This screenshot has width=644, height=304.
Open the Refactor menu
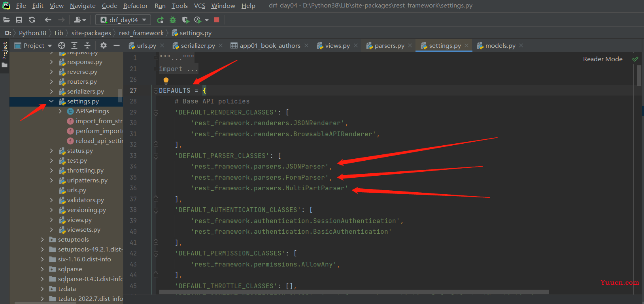(135, 6)
